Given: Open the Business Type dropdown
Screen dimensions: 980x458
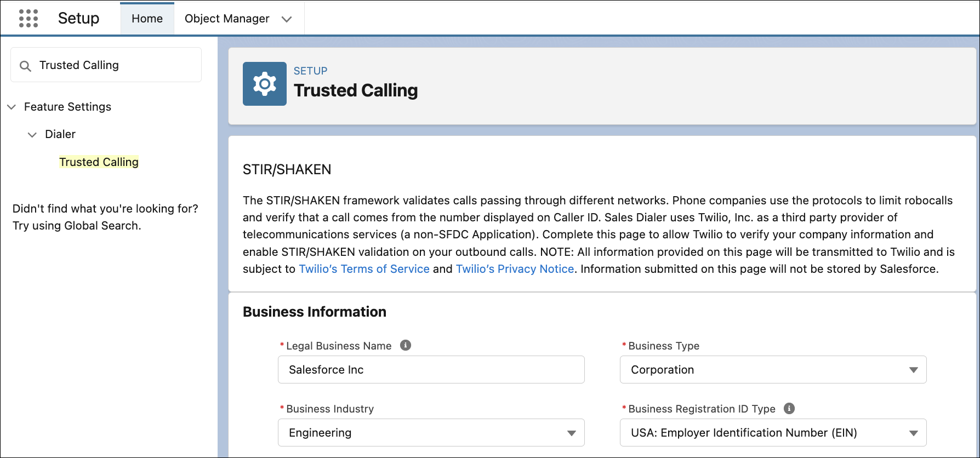Looking at the screenshot, I should 773,370.
